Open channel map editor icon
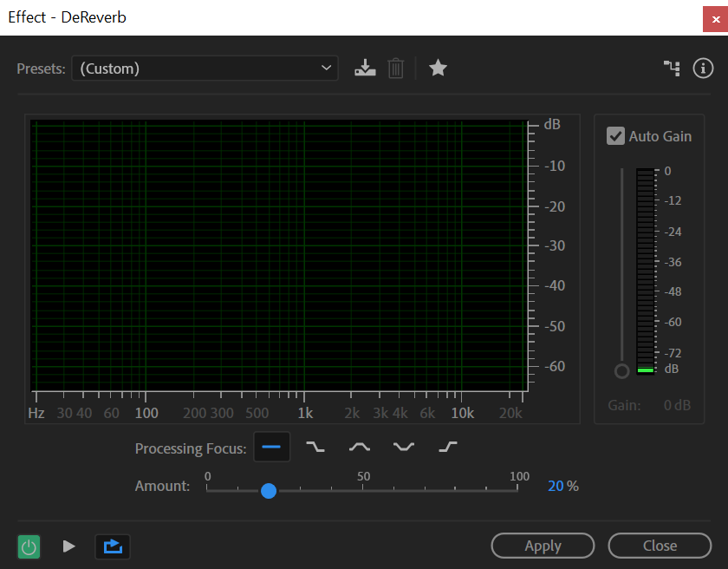The width and height of the screenshot is (728, 569). click(672, 69)
